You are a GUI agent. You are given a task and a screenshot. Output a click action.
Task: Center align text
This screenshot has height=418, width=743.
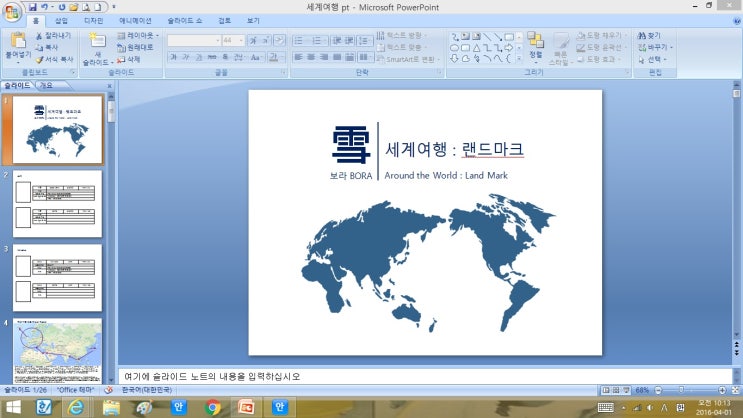(x=311, y=57)
